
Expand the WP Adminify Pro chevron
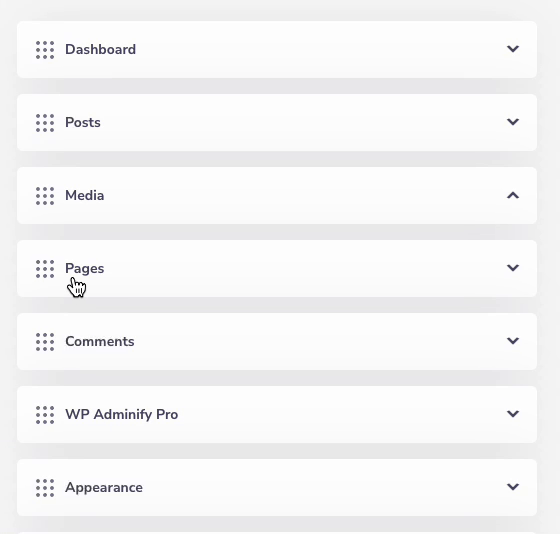pos(513,414)
